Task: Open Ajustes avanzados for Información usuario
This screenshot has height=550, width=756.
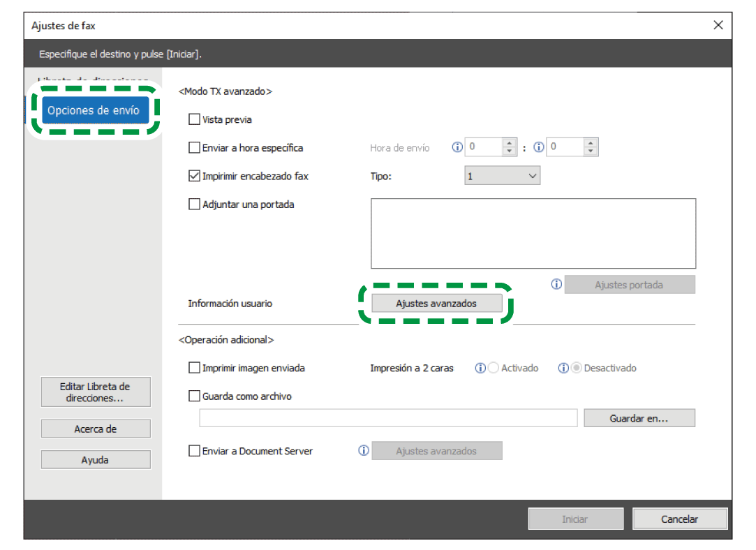Action: (436, 304)
